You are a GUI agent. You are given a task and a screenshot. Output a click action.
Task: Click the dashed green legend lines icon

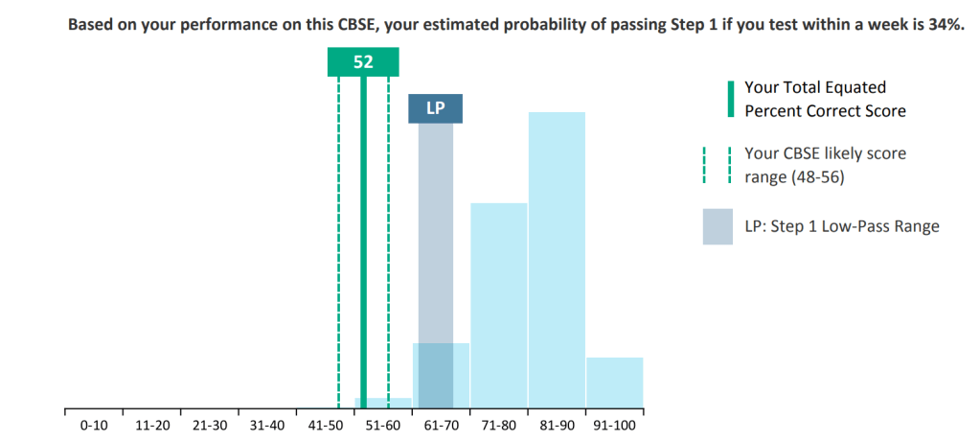pyautogui.click(x=717, y=164)
